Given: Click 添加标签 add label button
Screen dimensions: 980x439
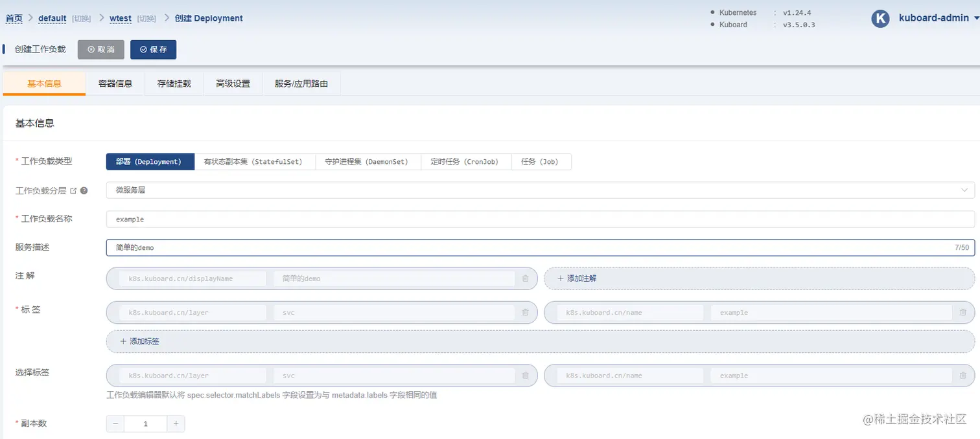Looking at the screenshot, I should (541, 341).
